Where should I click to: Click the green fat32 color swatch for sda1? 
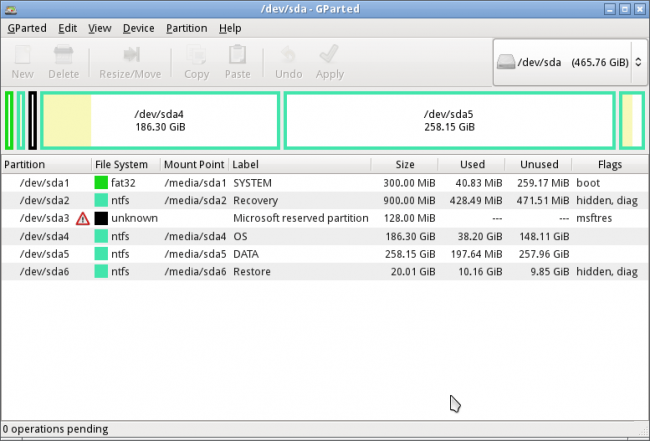[x=101, y=183]
